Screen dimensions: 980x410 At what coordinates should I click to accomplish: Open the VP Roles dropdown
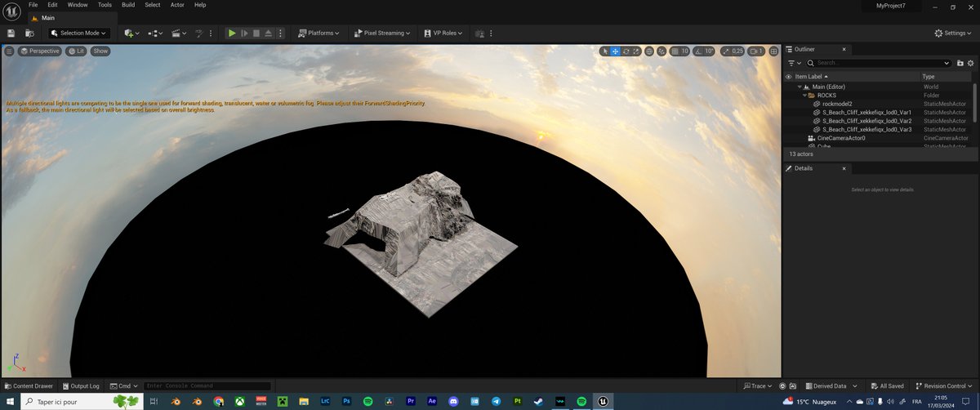(443, 33)
